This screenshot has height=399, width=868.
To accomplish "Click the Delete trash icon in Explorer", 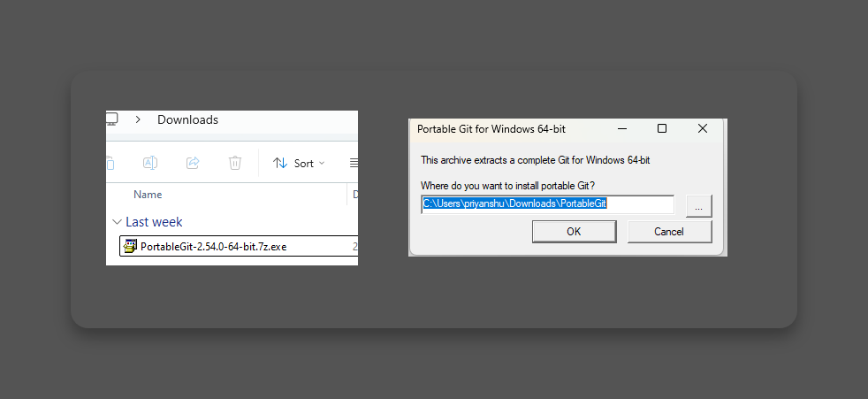I will pyautogui.click(x=235, y=163).
